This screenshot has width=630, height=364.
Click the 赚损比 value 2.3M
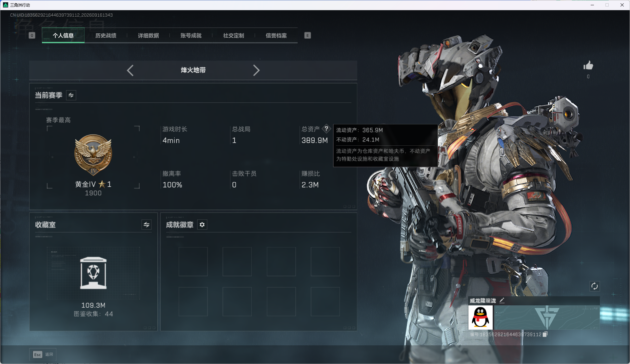[x=310, y=185]
